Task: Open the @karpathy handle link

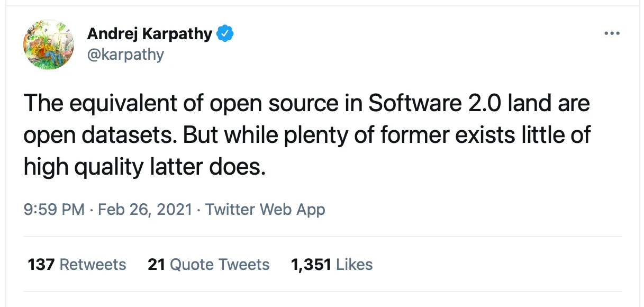Action: click(125, 54)
